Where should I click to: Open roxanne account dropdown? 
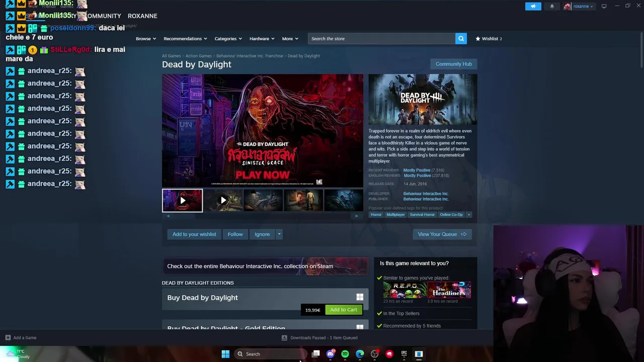click(x=579, y=6)
